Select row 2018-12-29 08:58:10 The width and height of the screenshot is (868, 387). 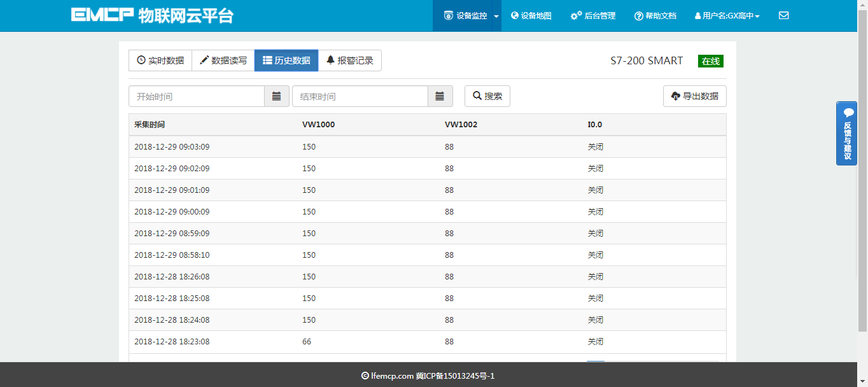tap(428, 255)
